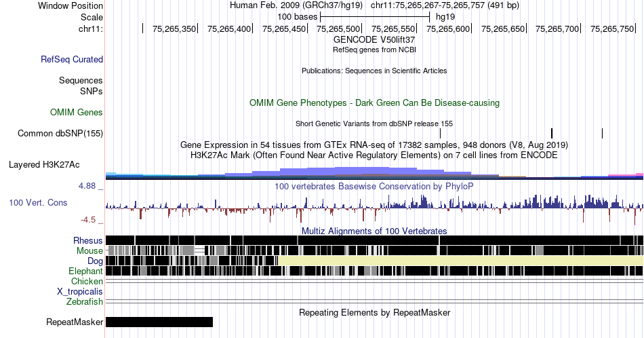The height and width of the screenshot is (338, 644).
Task: Click '100 vertebrates Basewise Conservation by PhyloP' title
Action: (x=374, y=186)
